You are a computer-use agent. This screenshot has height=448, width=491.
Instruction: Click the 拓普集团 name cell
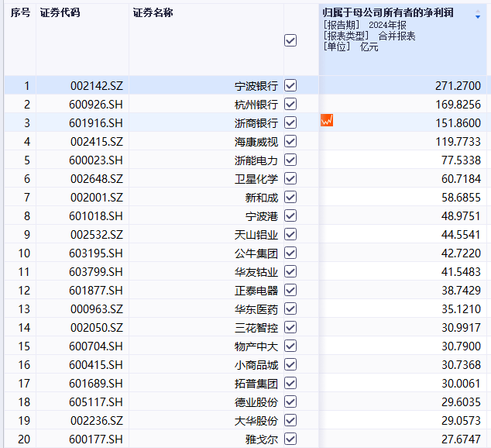pyautogui.click(x=256, y=383)
